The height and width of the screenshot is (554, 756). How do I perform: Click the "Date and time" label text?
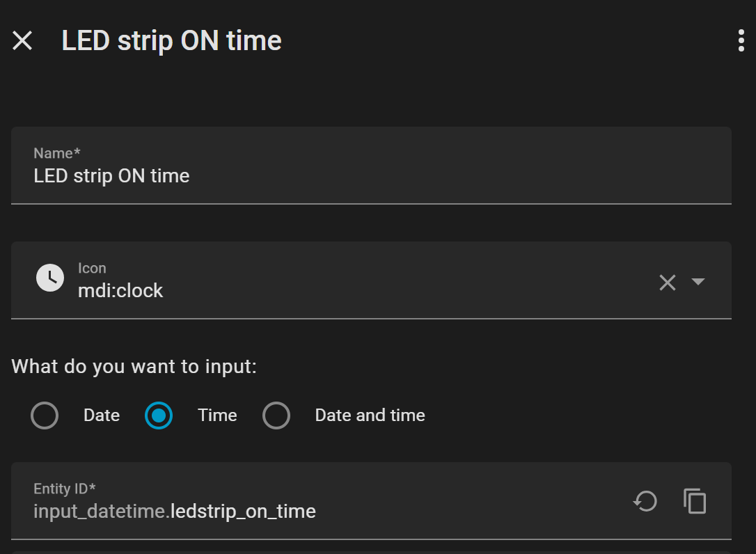click(370, 415)
